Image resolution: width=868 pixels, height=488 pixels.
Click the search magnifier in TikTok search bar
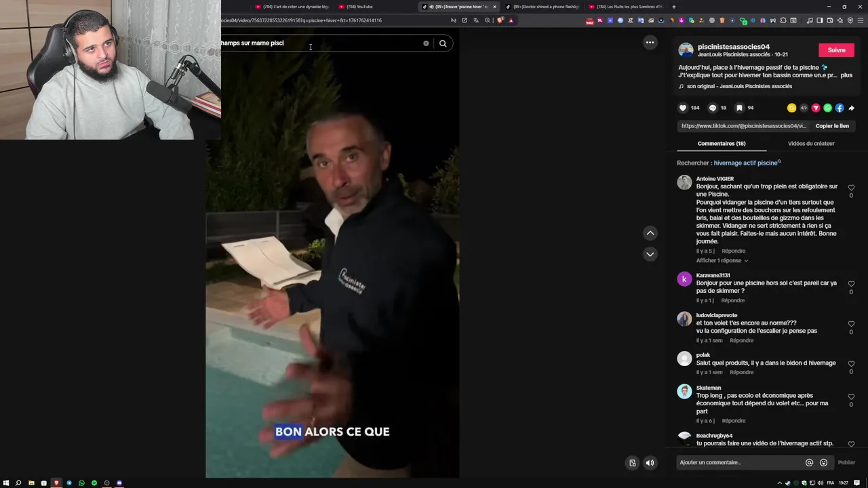tap(443, 43)
